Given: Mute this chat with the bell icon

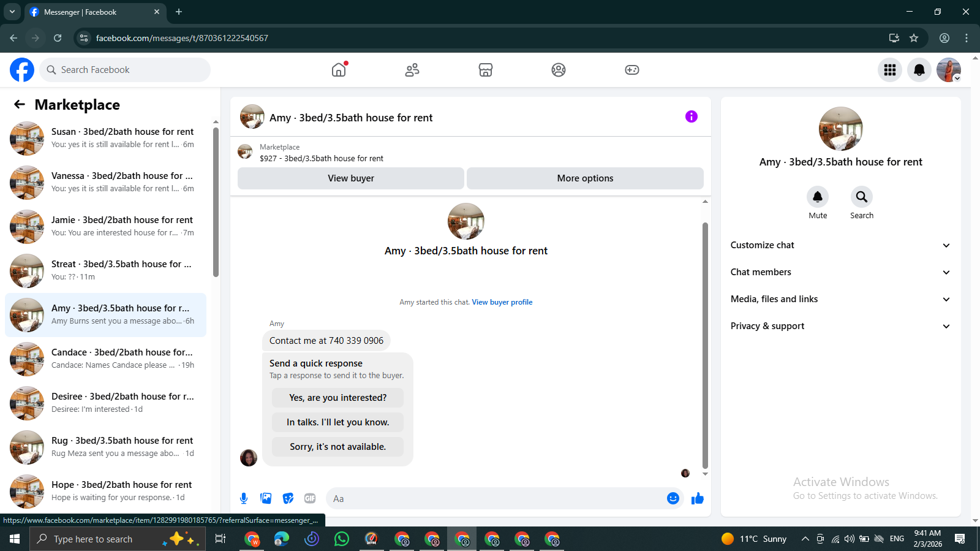Looking at the screenshot, I should click(x=818, y=197).
